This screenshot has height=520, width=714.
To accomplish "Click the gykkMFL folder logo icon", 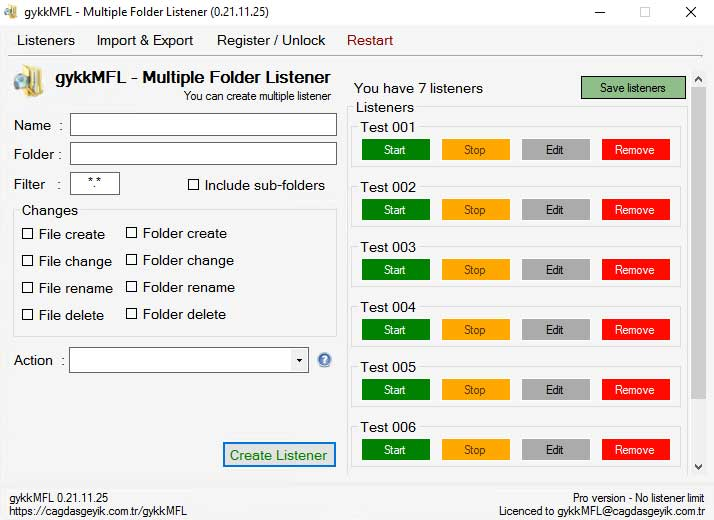I will 30,82.
